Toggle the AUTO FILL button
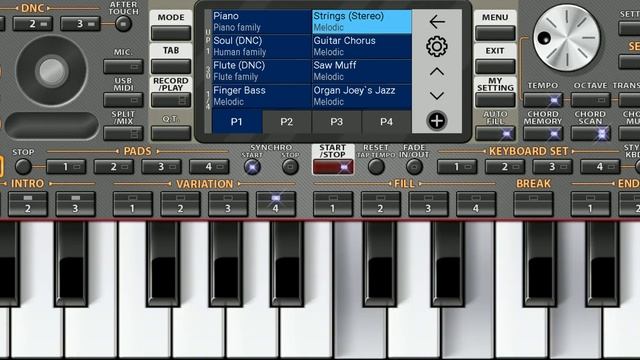 (x=495, y=133)
